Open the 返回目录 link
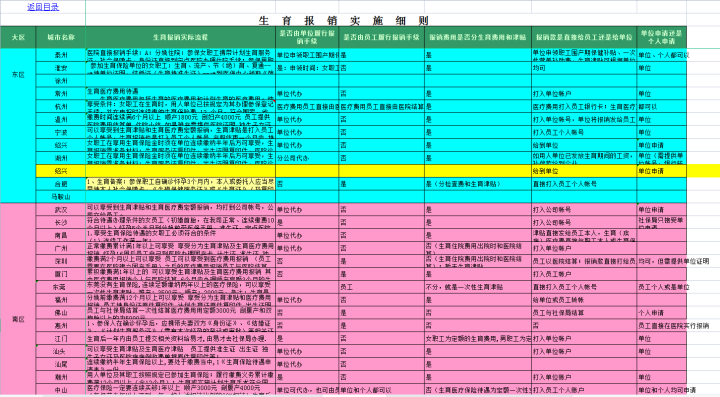Viewport: 720px width, 397px height. (x=43, y=7)
